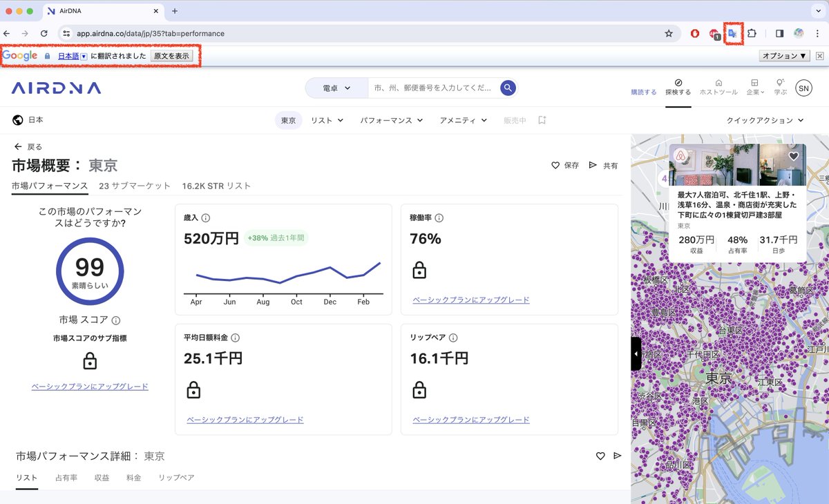The width and height of the screenshot is (829, 504).
Task: Click the blue search magnifier button
Action: point(508,88)
